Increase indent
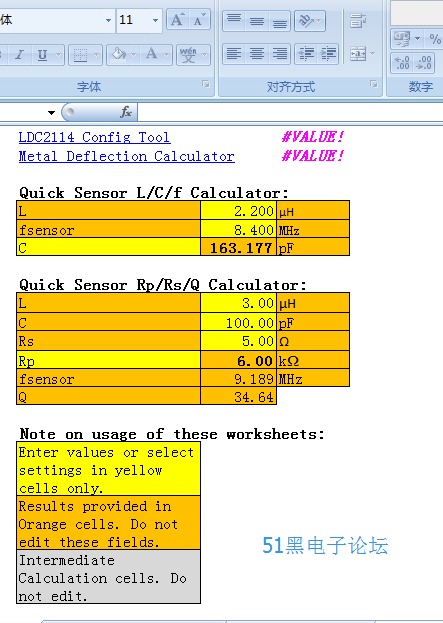Viewport: 443px width, 623px height. (x=328, y=54)
